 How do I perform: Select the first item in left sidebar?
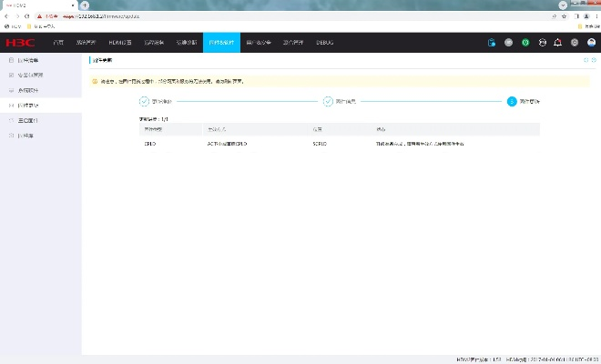pyautogui.click(x=29, y=59)
